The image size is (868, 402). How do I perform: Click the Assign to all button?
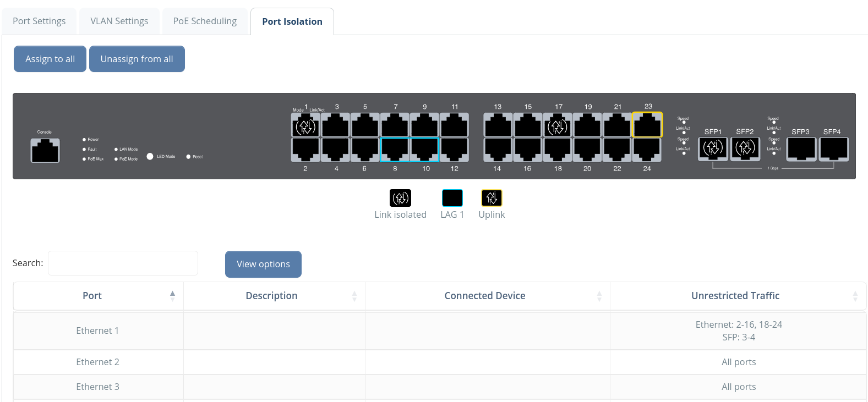(x=50, y=59)
